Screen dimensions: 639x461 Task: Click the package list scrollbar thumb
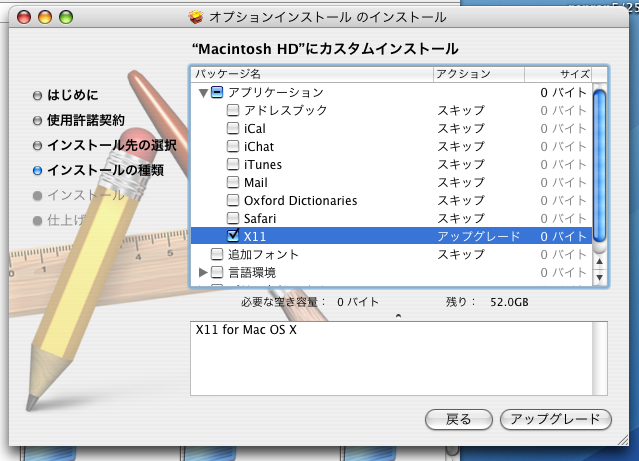click(599, 166)
